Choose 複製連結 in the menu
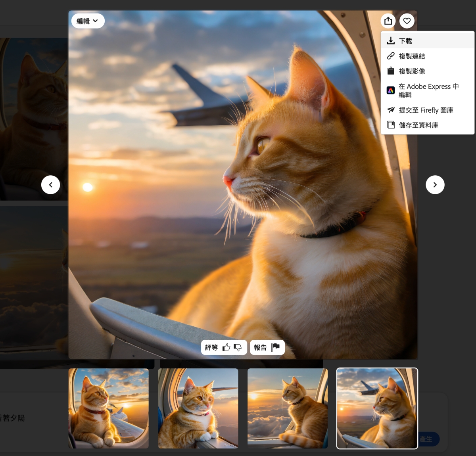The height and width of the screenshot is (456, 476). tap(412, 56)
